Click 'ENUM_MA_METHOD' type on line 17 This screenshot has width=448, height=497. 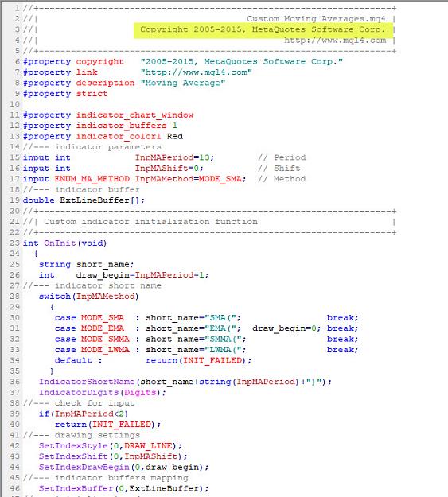coord(92,179)
